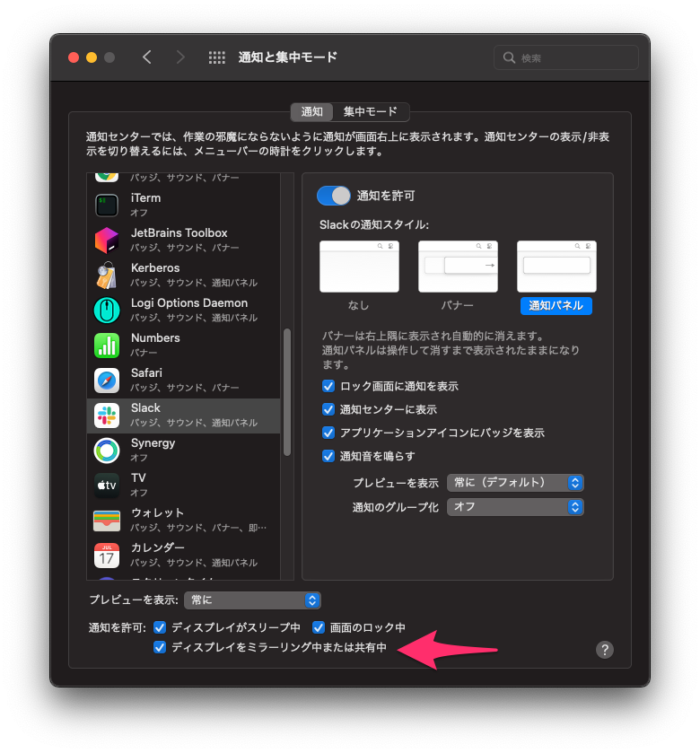Uncheck ロック画面に通知を表示

328,386
